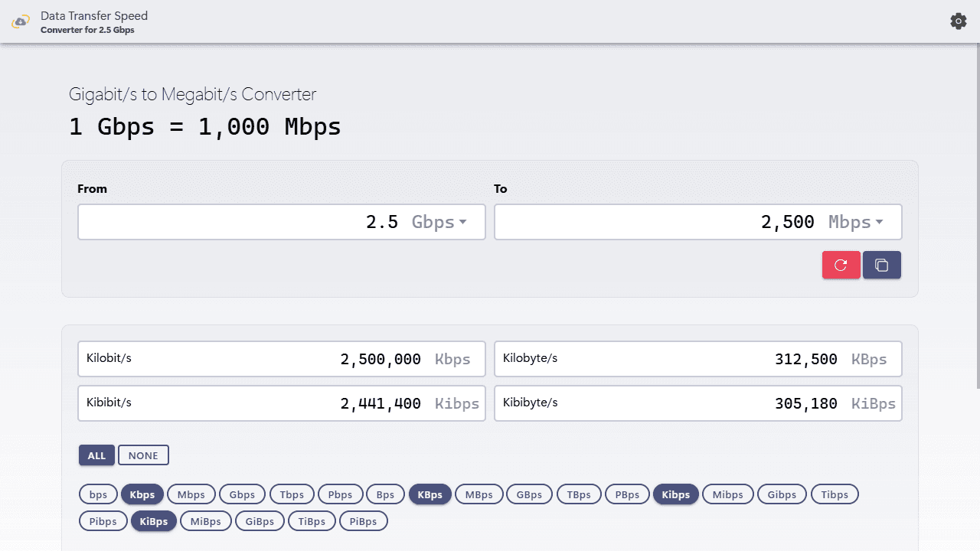This screenshot has width=980, height=551.
Task: Click the Kilobit/s result field
Action: tap(282, 359)
